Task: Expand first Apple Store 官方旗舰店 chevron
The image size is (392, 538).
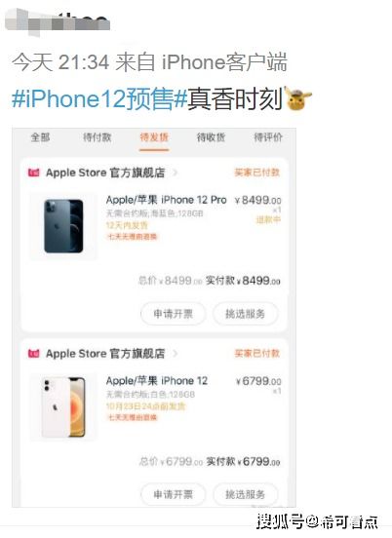Action: click(x=176, y=173)
